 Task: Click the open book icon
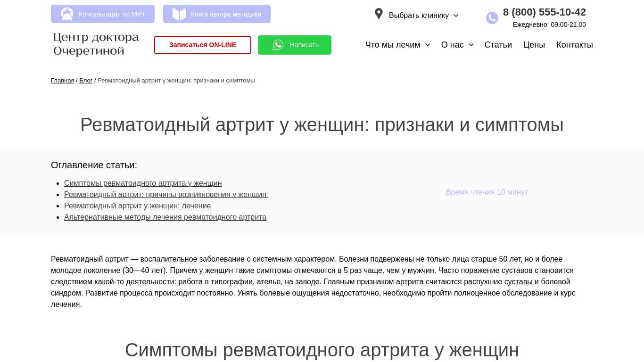pos(179,14)
